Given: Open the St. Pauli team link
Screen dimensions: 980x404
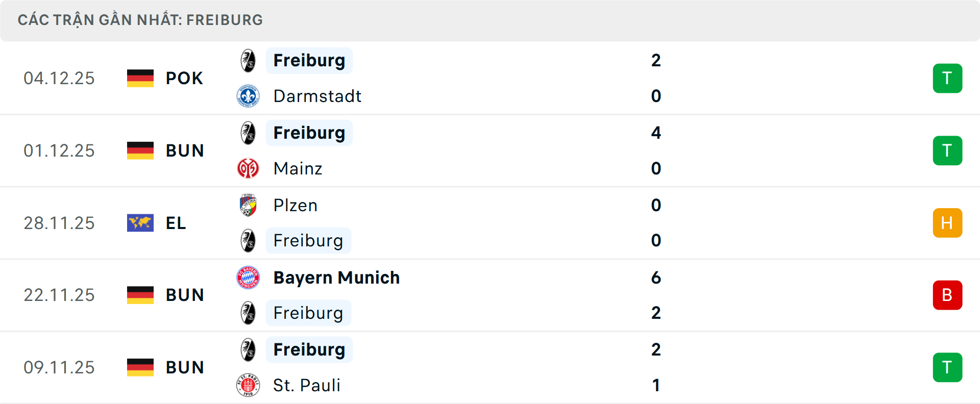Looking at the screenshot, I should 306,385.
